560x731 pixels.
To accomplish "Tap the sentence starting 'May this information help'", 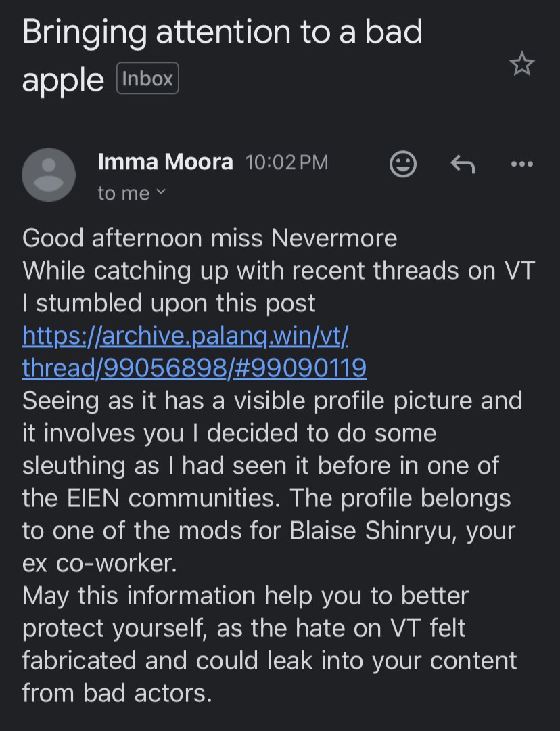I will click(x=246, y=596).
